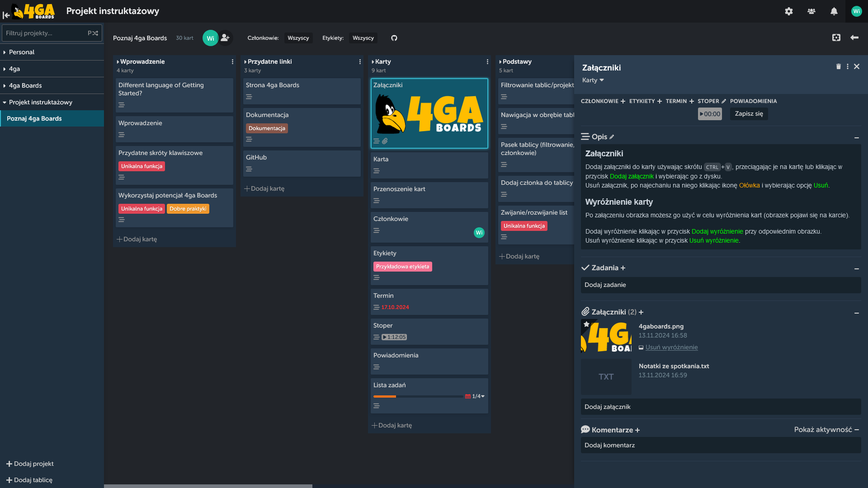868x488 pixels.
Task: Click the fullscreen focus icon in board header
Action: (836, 38)
